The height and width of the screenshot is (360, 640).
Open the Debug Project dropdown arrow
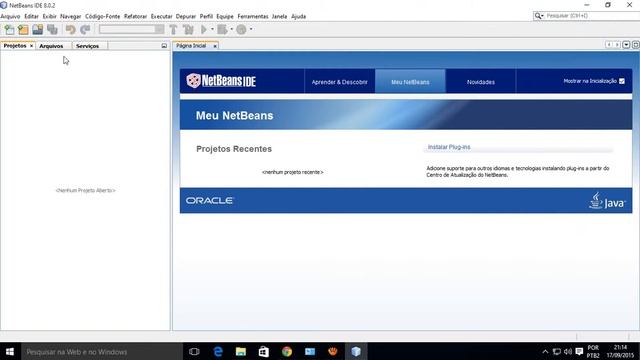(x=231, y=29)
